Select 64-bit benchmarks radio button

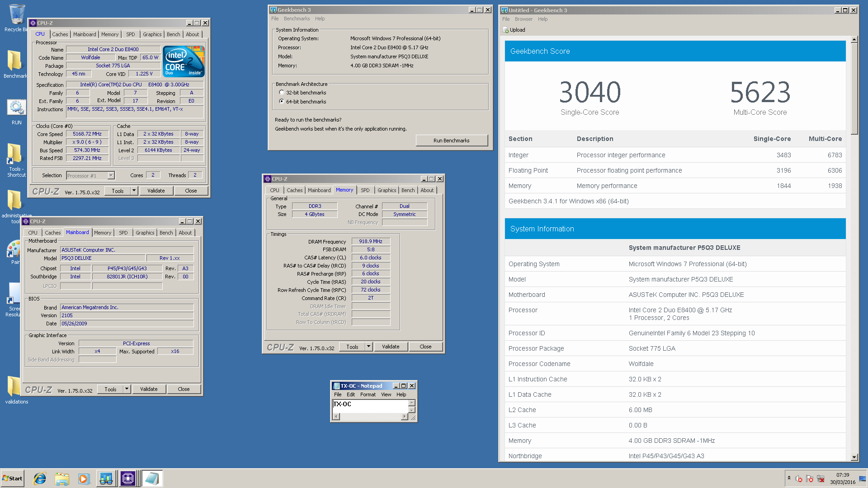pyautogui.click(x=282, y=101)
